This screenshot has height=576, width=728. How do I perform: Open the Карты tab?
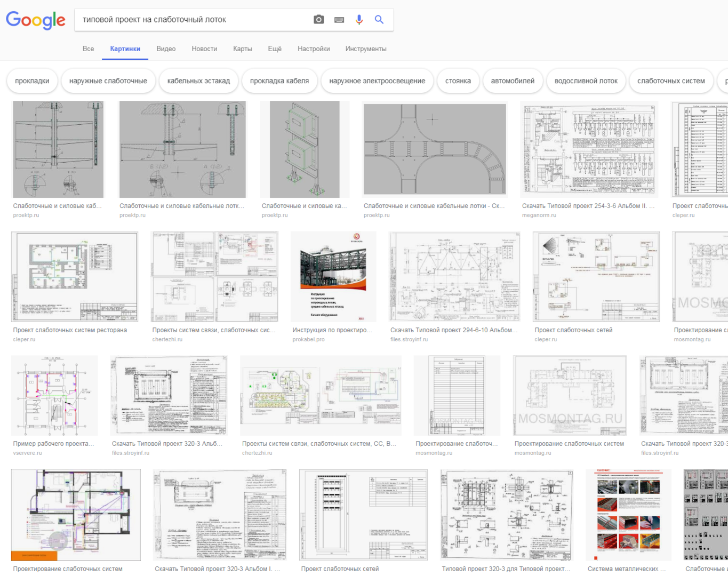pyautogui.click(x=242, y=49)
